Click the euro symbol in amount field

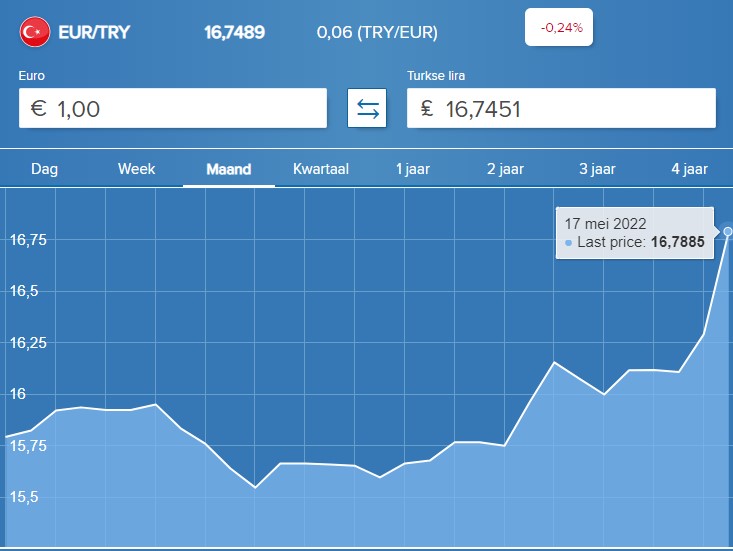click(x=39, y=108)
